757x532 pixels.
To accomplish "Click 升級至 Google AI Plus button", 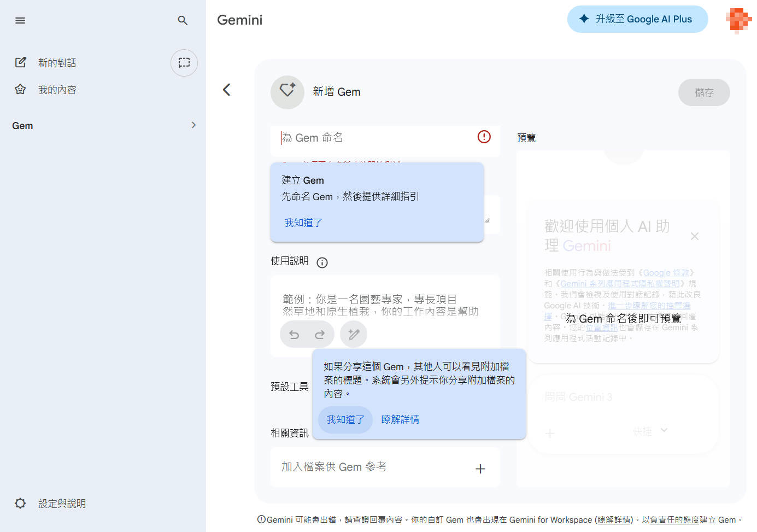I will pyautogui.click(x=637, y=19).
